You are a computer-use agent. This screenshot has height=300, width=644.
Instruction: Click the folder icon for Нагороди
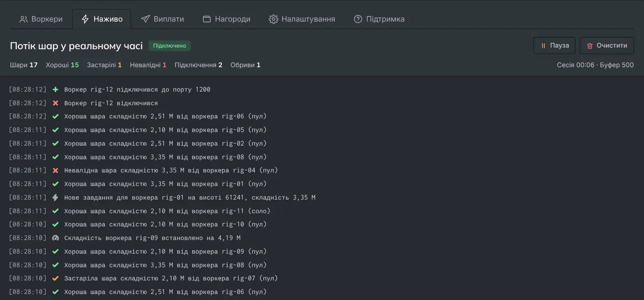(207, 19)
